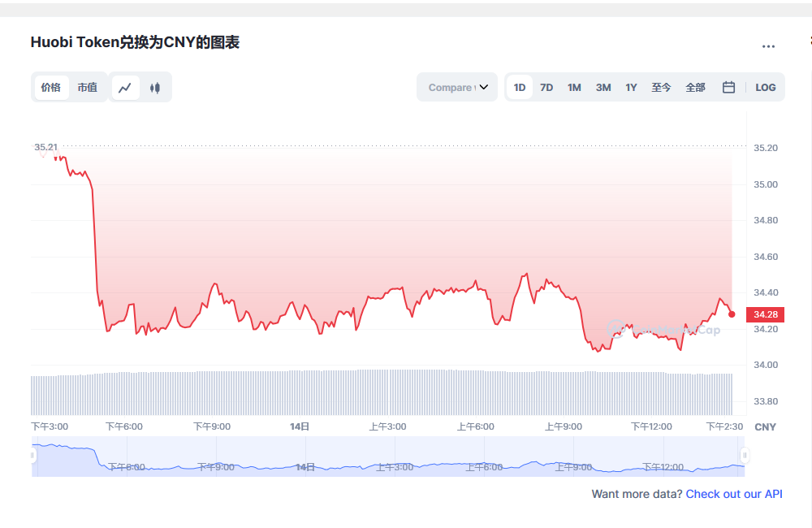This screenshot has height=528, width=812.
Task: Click the 34.60 price axis label
Action: (766, 257)
